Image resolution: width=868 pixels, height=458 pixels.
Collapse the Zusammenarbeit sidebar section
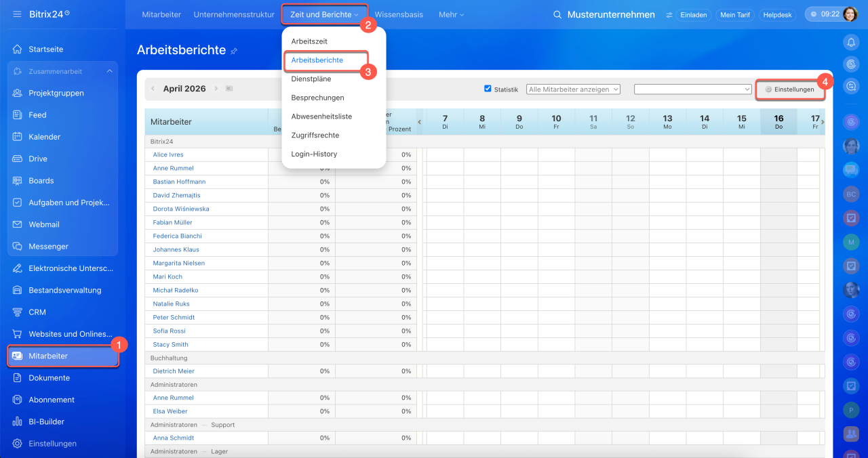coord(110,71)
